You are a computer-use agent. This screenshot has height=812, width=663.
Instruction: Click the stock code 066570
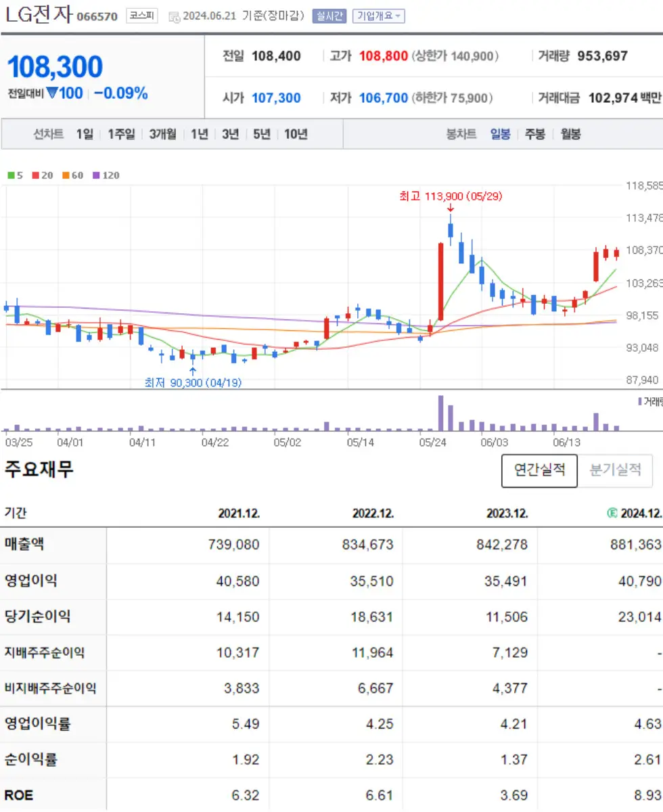click(x=97, y=16)
